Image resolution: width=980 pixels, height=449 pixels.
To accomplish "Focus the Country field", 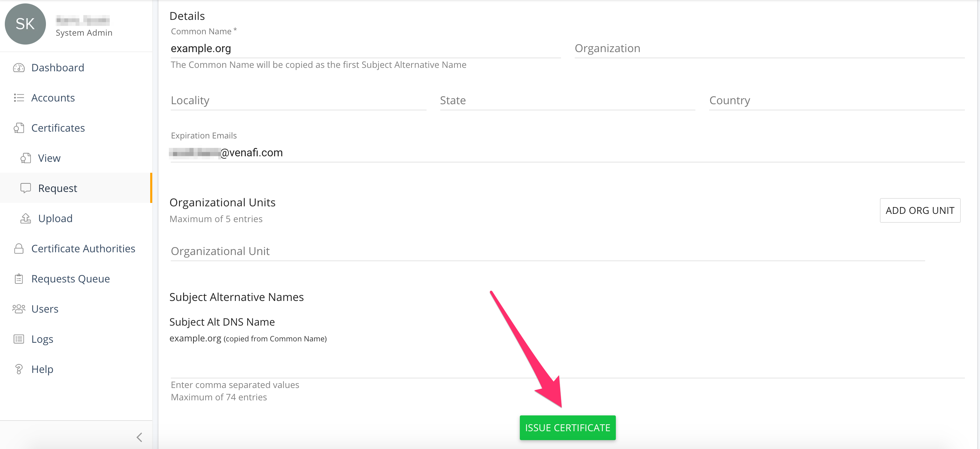I will click(837, 101).
